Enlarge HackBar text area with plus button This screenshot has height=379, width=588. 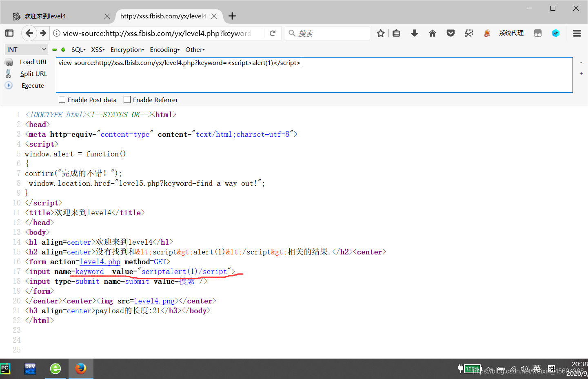[x=581, y=74]
